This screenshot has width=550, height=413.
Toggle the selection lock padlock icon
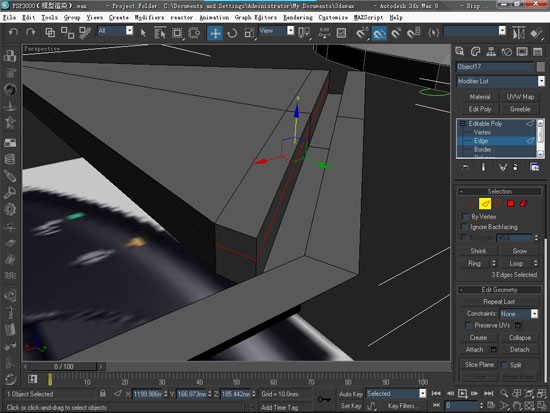coord(102,393)
